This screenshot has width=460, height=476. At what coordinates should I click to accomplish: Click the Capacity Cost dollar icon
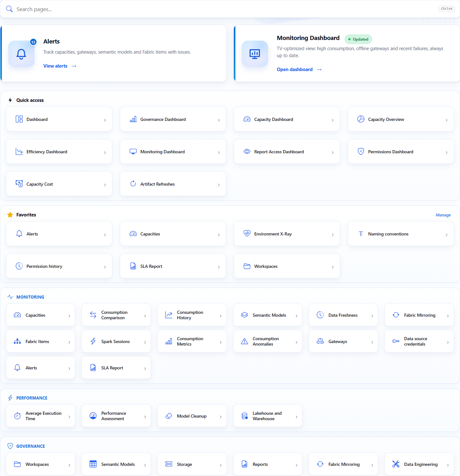click(x=19, y=184)
